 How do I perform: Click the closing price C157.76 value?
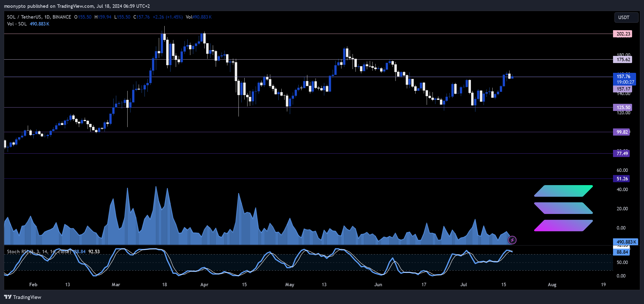[x=141, y=17]
